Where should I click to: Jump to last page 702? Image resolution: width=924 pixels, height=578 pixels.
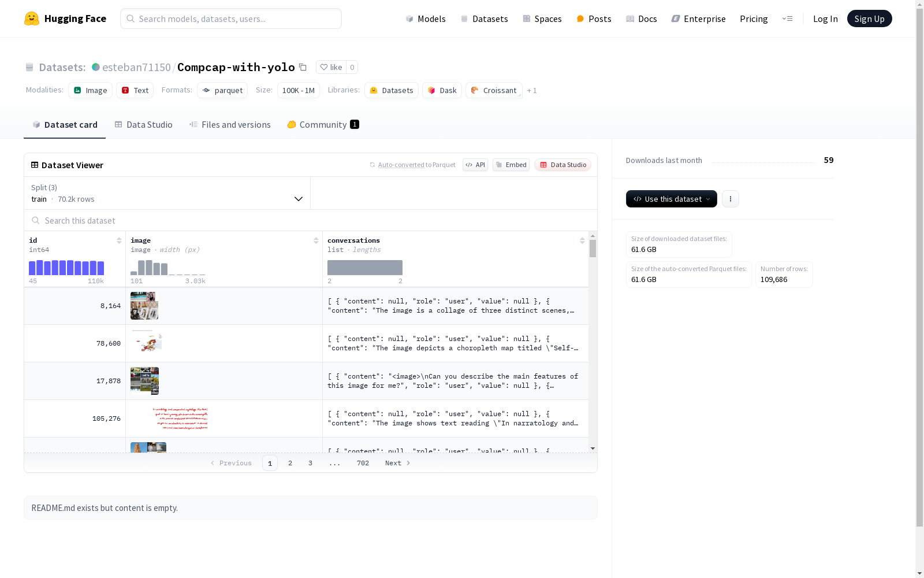click(363, 463)
